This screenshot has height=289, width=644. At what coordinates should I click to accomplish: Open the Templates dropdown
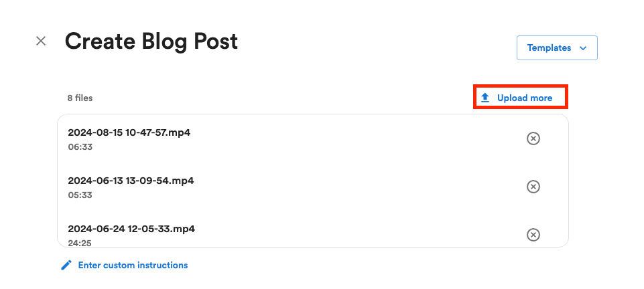(556, 48)
